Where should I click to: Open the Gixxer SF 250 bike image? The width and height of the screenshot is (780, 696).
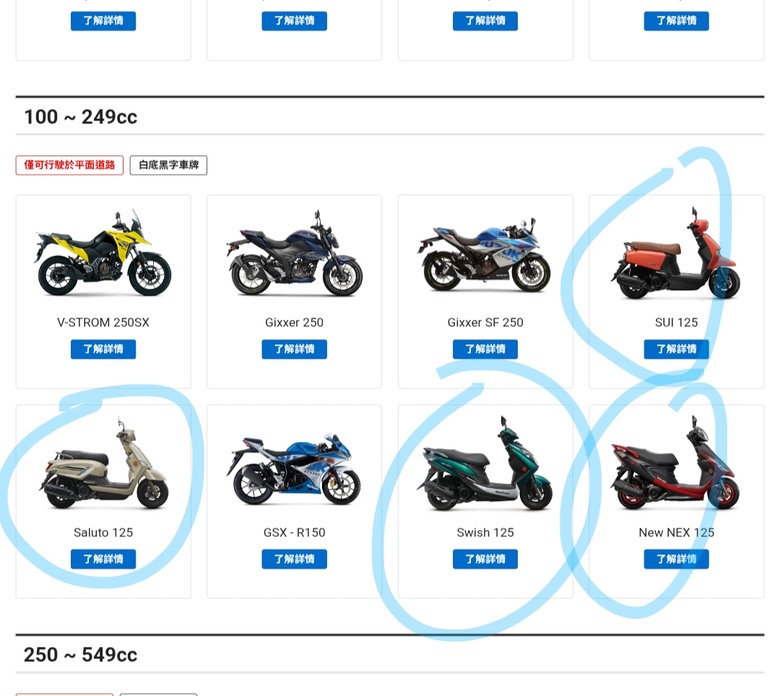tap(485, 254)
